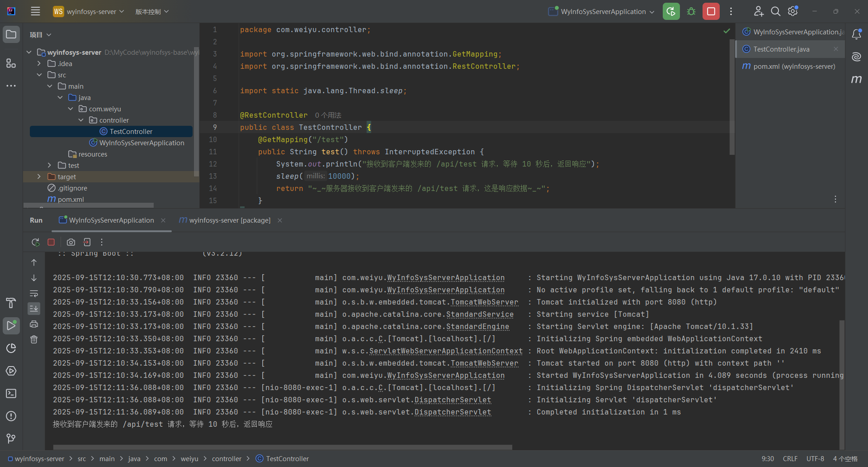Open the Git tool window

click(11, 438)
